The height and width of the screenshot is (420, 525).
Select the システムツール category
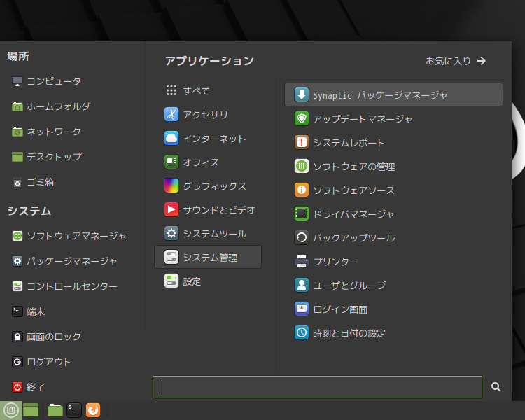click(208, 233)
